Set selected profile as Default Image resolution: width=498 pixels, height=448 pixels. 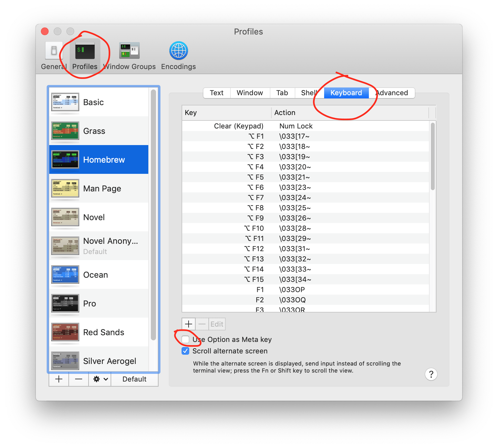[x=134, y=379]
